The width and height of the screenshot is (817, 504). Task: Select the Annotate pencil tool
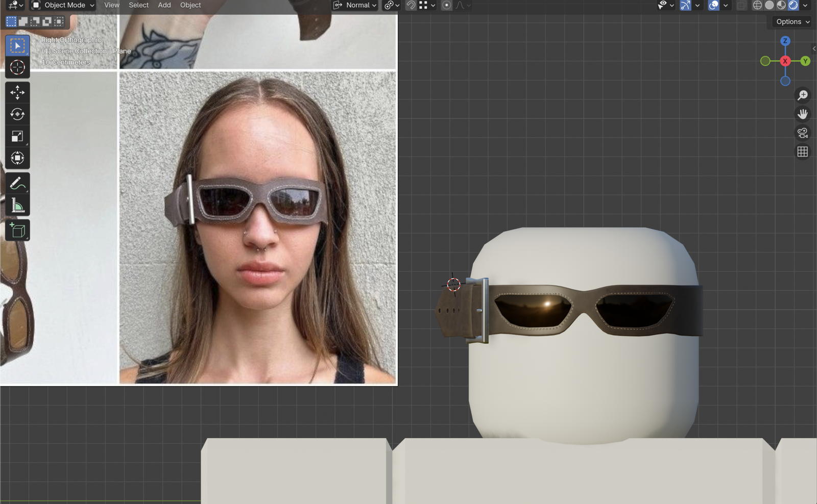17,183
